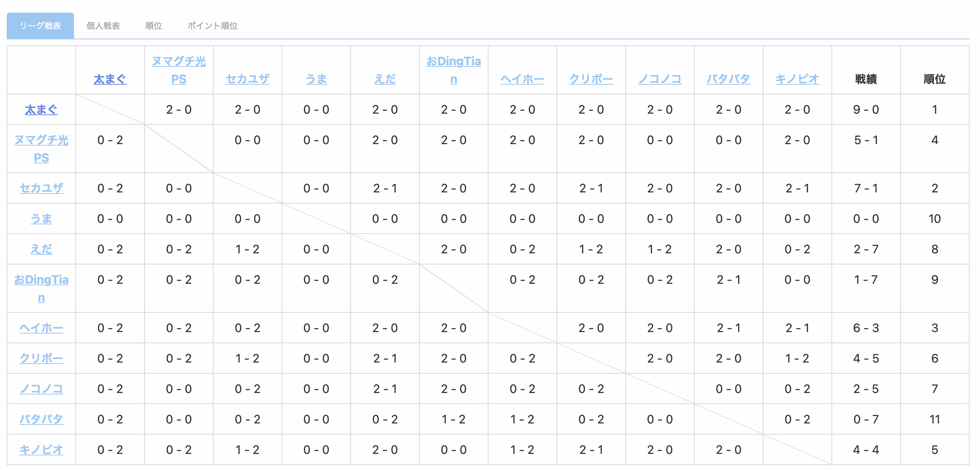Open えだ column header link

point(385,79)
